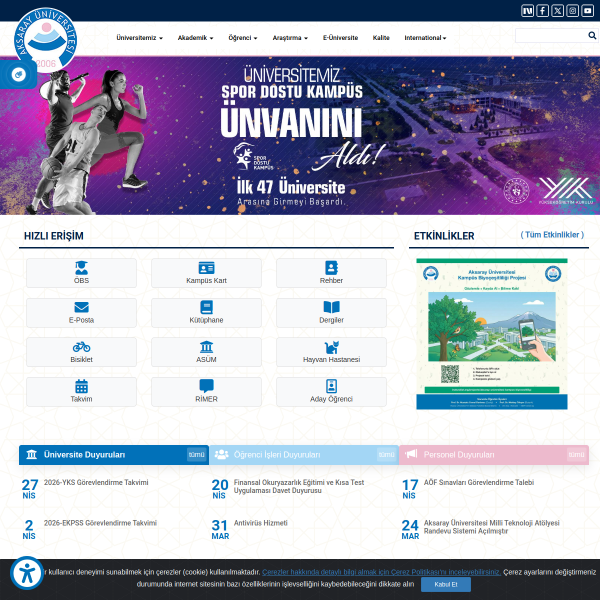
Task: Click tümü in Personel Duyuruları tab
Action: 576,455
